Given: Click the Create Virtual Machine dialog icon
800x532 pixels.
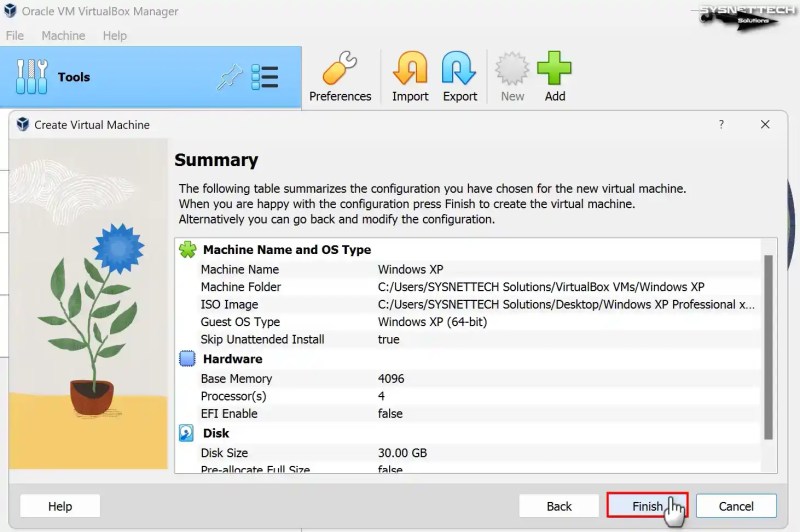Looking at the screenshot, I should (22, 124).
